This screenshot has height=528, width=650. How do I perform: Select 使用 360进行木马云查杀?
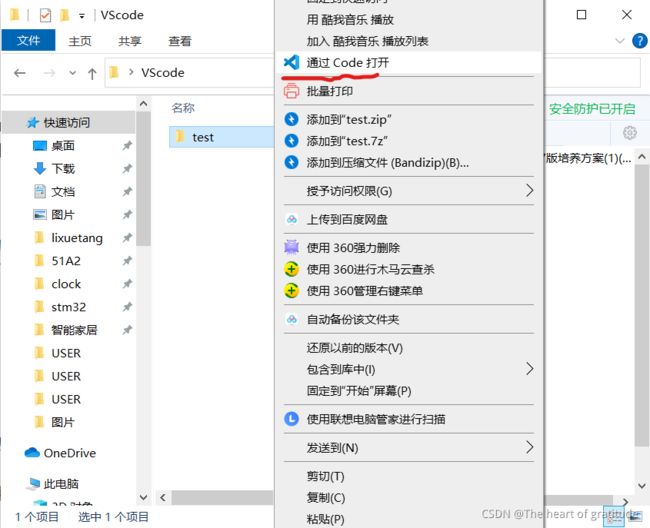click(x=409, y=269)
